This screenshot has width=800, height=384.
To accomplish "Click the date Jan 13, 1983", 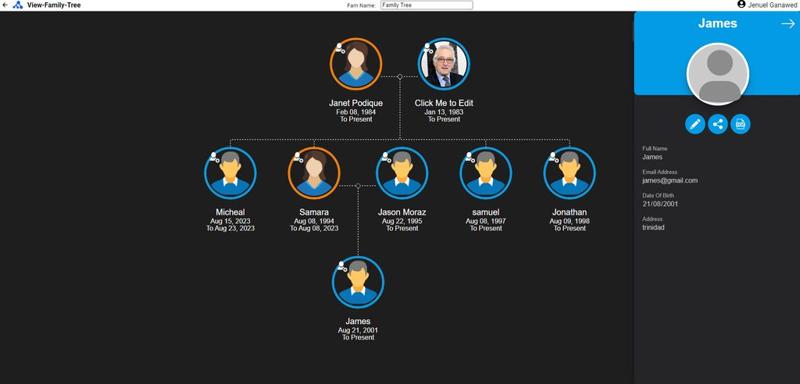I will click(x=444, y=112).
